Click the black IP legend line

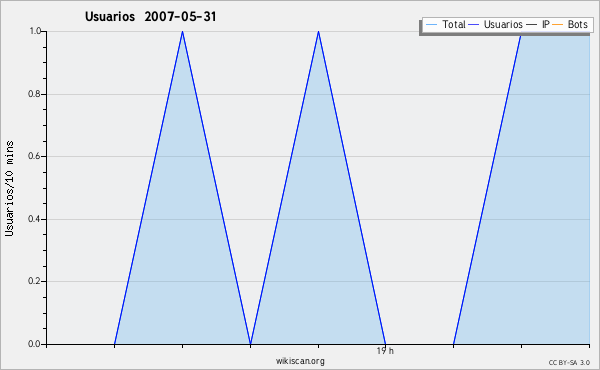(532, 25)
